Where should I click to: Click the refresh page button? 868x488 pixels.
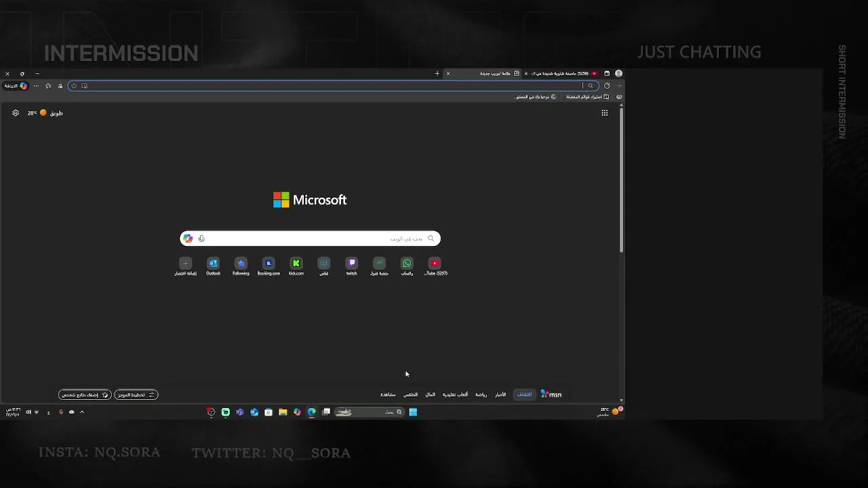pyautogui.click(x=607, y=85)
